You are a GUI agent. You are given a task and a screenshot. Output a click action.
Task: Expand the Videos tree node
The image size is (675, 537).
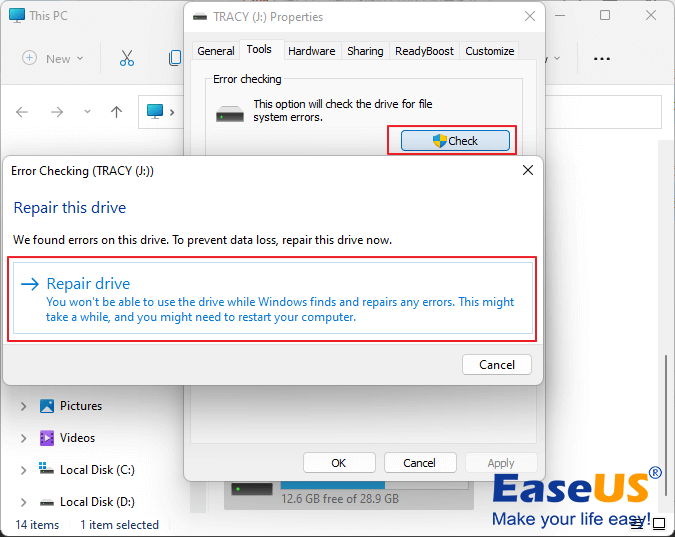point(23,438)
